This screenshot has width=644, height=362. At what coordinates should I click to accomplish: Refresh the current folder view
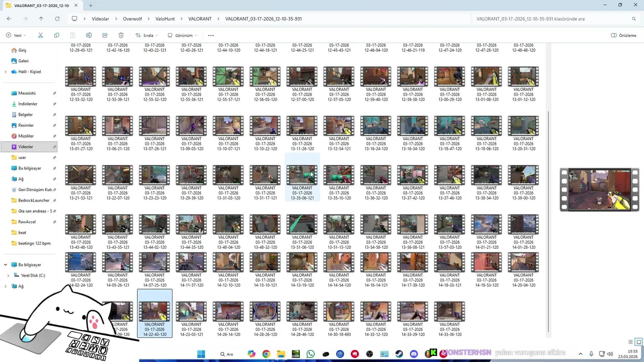click(57, 19)
